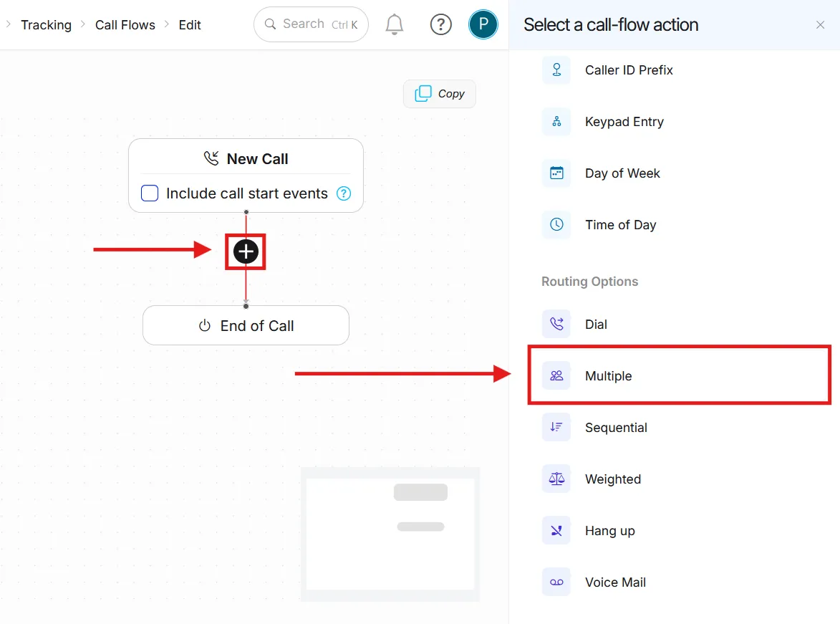Click the flow minimap thumbnail
Screen dimensions: 840x624
390,534
